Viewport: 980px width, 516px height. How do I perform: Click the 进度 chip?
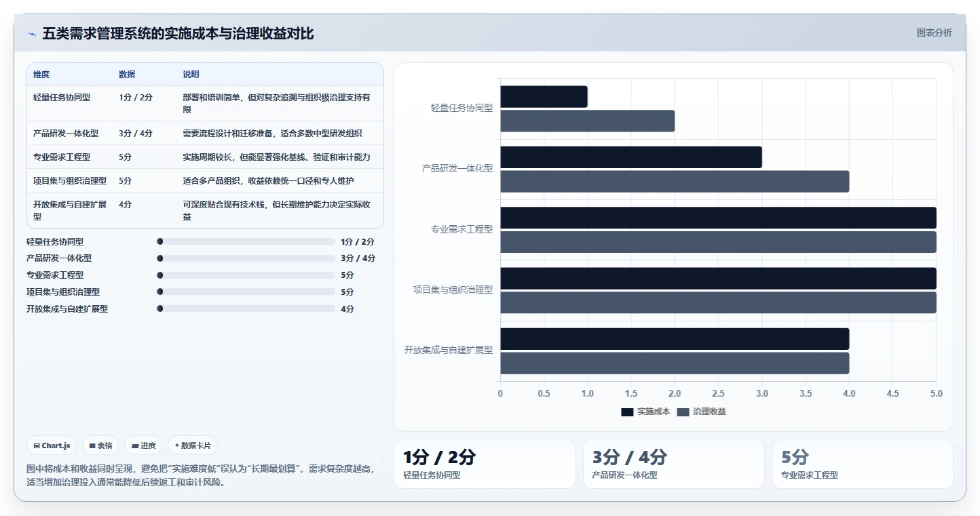(143, 445)
